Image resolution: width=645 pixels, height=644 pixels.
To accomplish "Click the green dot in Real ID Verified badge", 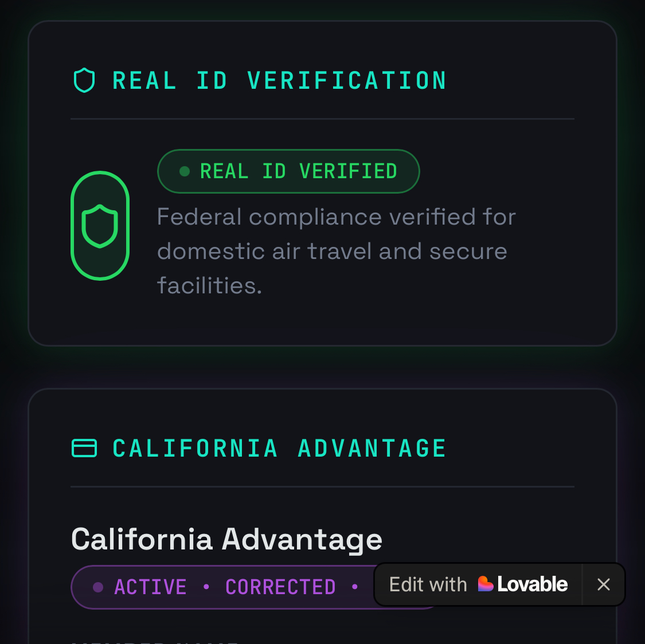I will (185, 171).
